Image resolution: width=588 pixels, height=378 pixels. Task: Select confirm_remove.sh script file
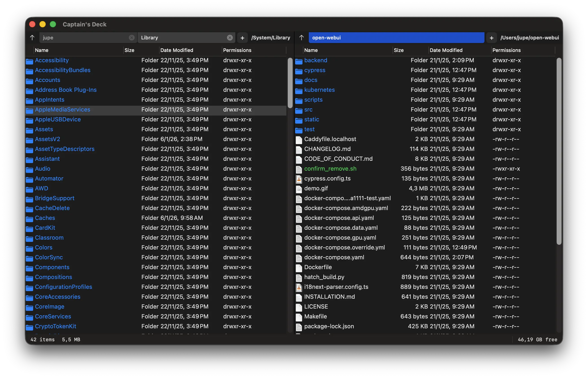point(330,169)
